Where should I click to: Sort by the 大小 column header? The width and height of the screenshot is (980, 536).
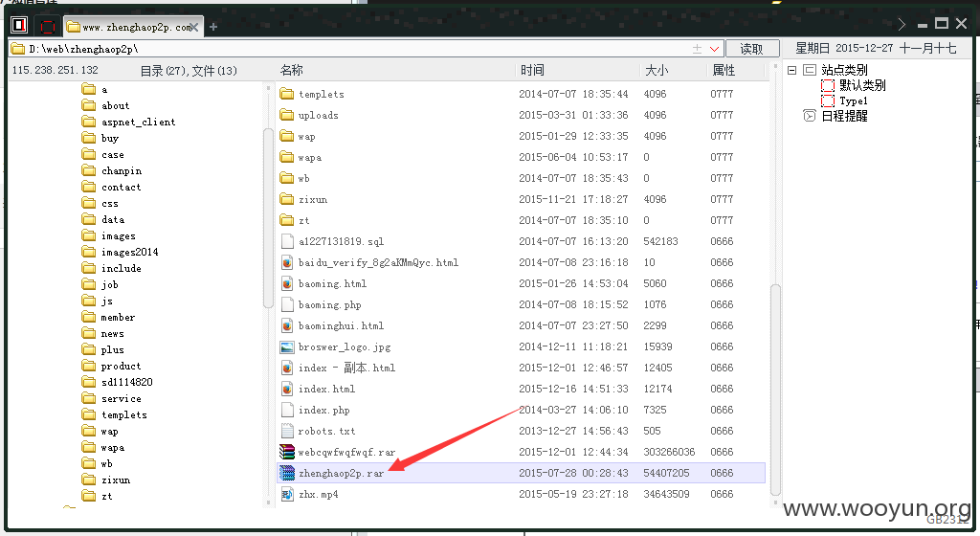pos(657,70)
